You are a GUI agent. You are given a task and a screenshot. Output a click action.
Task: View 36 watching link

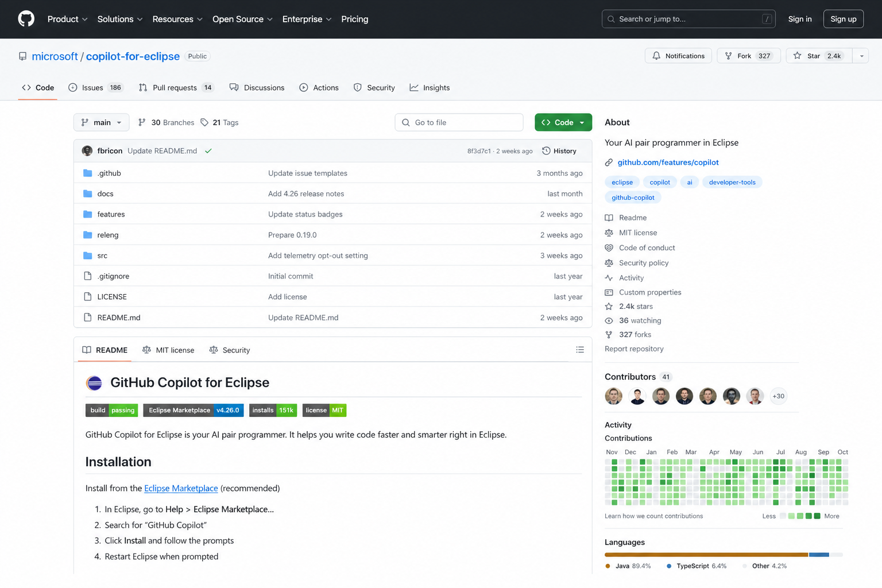[x=640, y=320]
